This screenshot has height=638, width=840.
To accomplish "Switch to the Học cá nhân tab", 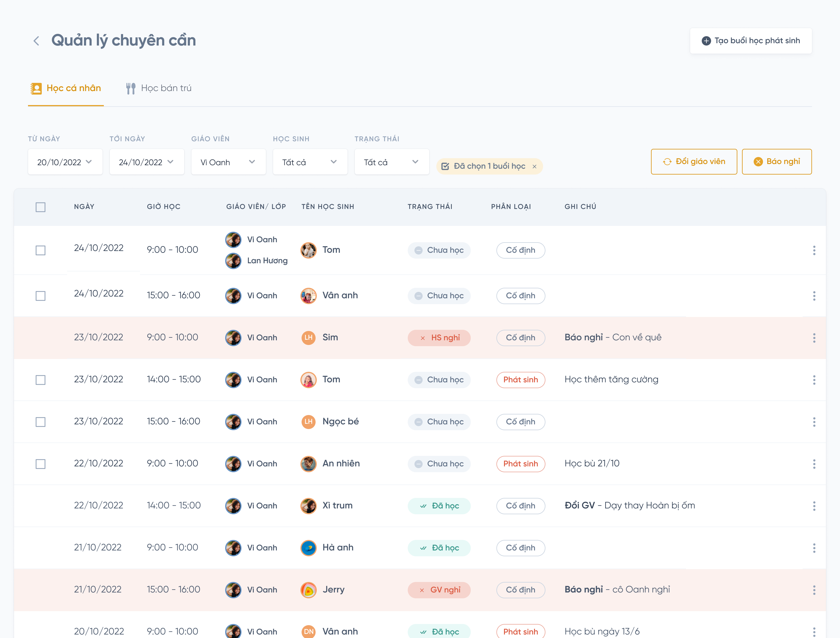I will tap(66, 88).
